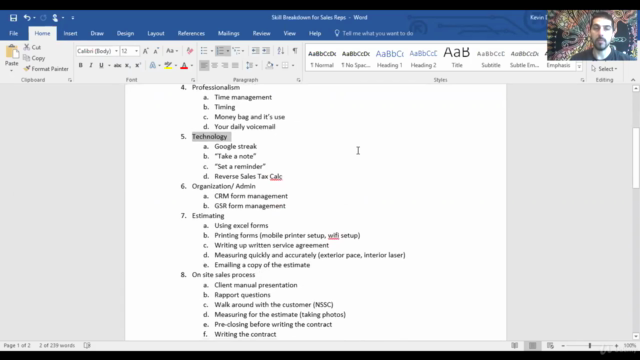The height and width of the screenshot is (360, 640).
Task: Apply the red font color
Action: [184, 65]
